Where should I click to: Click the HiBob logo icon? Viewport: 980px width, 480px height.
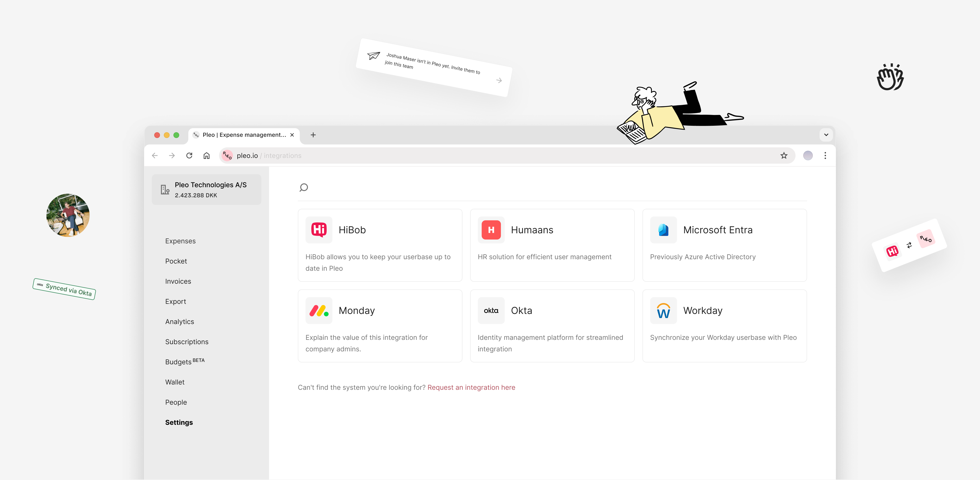(x=319, y=230)
